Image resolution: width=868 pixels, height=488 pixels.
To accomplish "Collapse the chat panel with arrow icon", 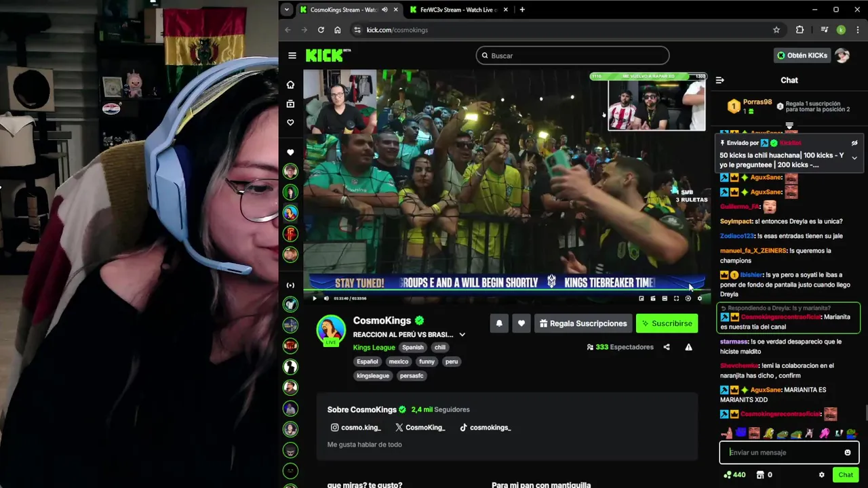I will point(719,80).
